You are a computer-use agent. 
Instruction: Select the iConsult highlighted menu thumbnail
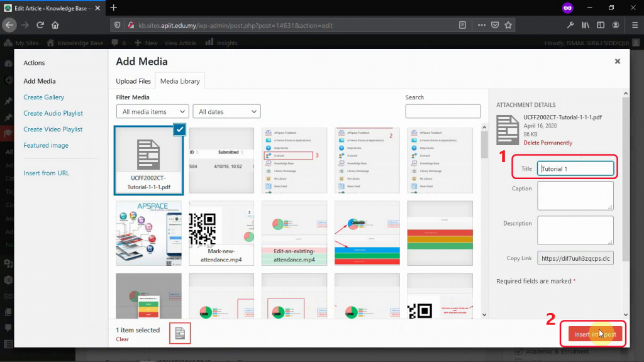[294, 160]
